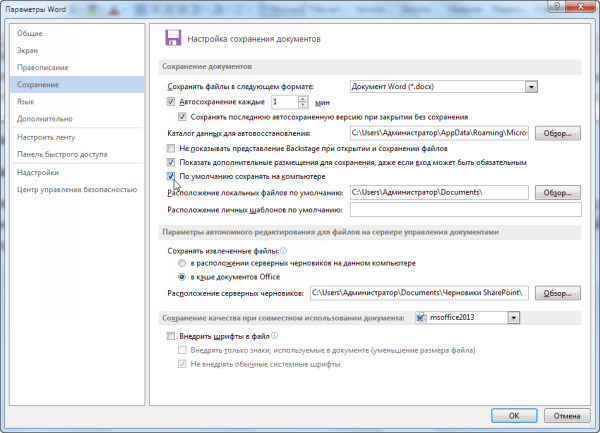The width and height of the screenshot is (600, 433).
Task: Uncheck "По умолчанию сохранять на компьютере"
Action: pyautogui.click(x=171, y=176)
